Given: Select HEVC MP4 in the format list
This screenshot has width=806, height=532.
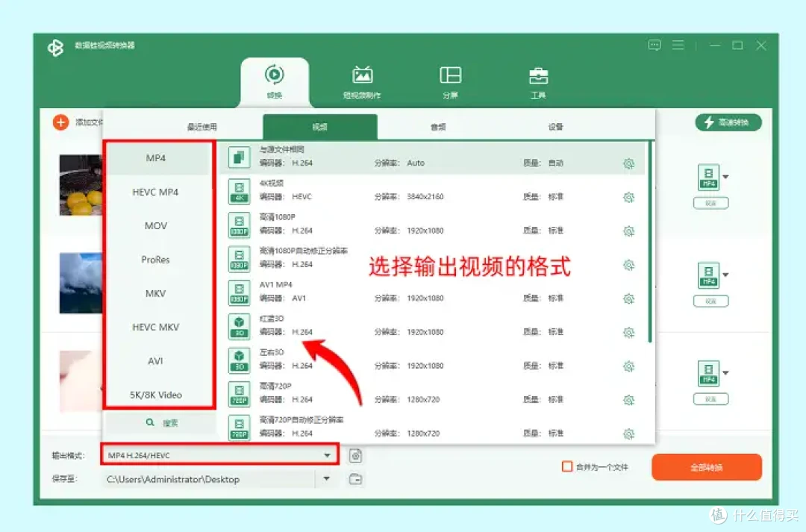Looking at the screenshot, I should tap(156, 193).
